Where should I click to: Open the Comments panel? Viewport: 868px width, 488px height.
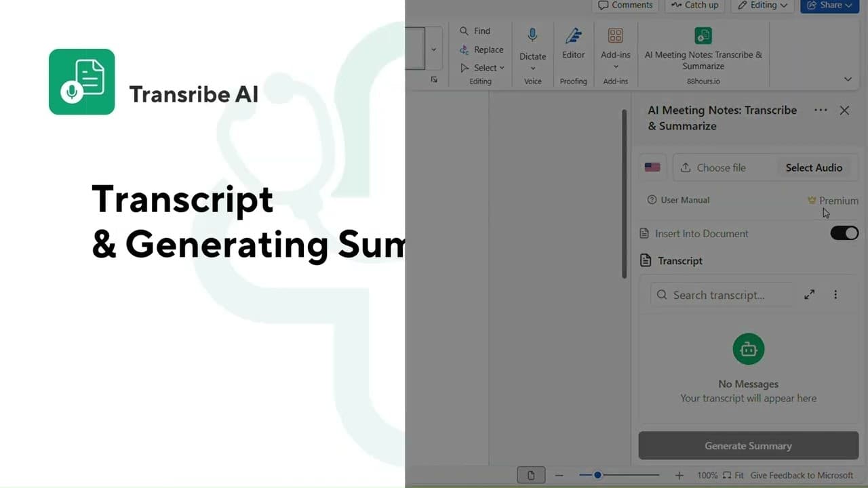tap(625, 5)
